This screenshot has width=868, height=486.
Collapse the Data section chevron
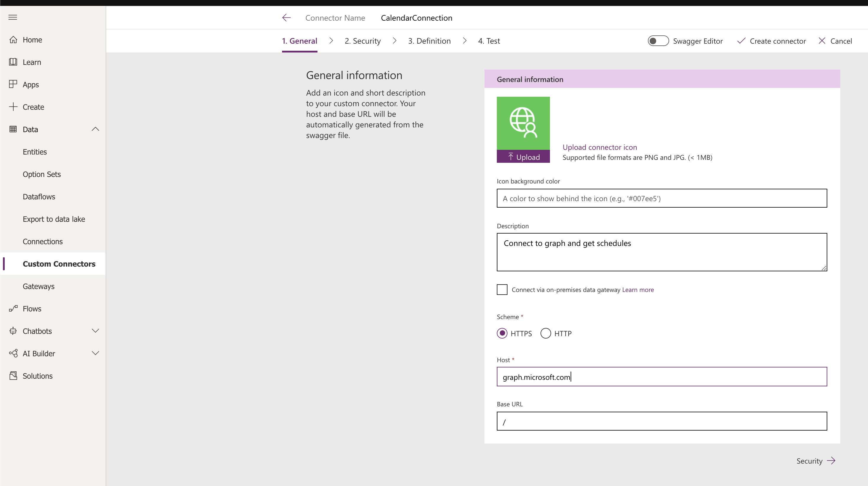[x=95, y=129]
